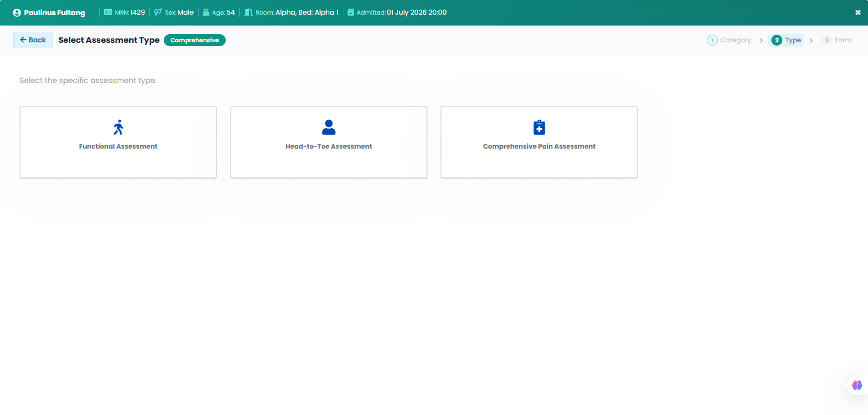Open the brain AI assistant icon
868x415 pixels.
click(x=857, y=385)
